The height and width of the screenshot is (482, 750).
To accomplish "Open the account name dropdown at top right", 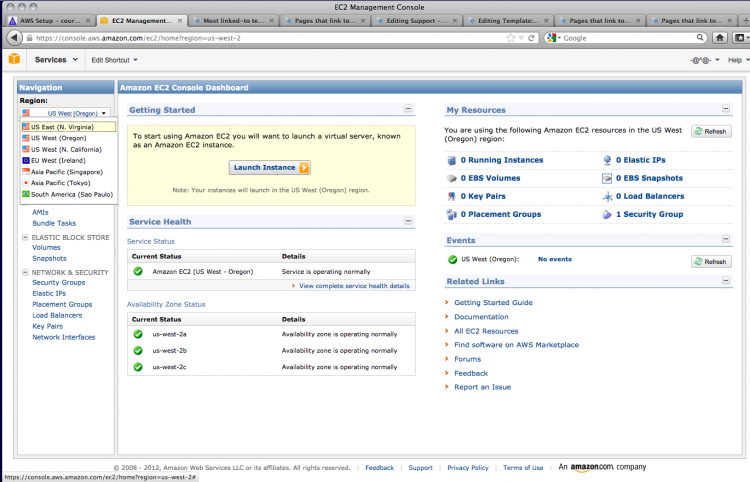I will coord(705,60).
